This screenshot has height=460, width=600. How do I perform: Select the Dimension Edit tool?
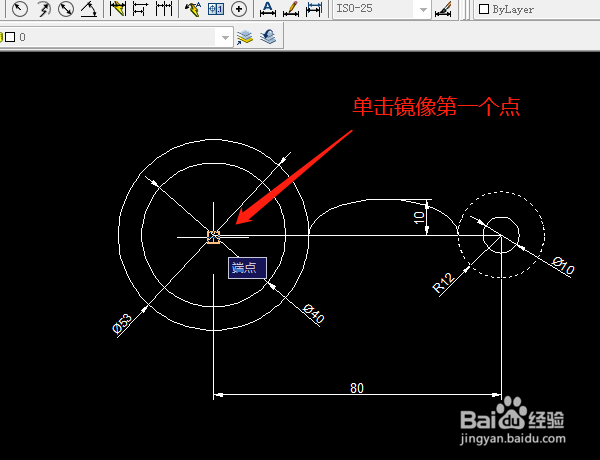click(268, 9)
